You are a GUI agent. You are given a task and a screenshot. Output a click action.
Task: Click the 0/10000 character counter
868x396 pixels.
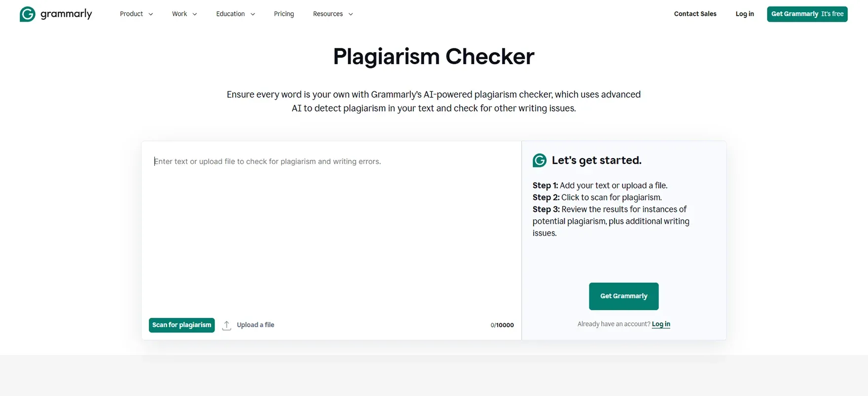click(x=502, y=325)
